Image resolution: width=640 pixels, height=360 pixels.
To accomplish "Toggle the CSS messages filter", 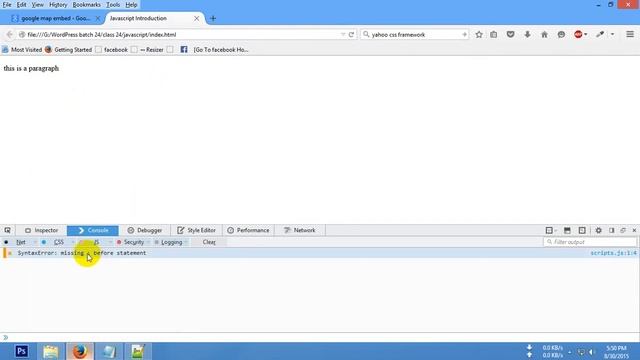I will click(x=58, y=242).
